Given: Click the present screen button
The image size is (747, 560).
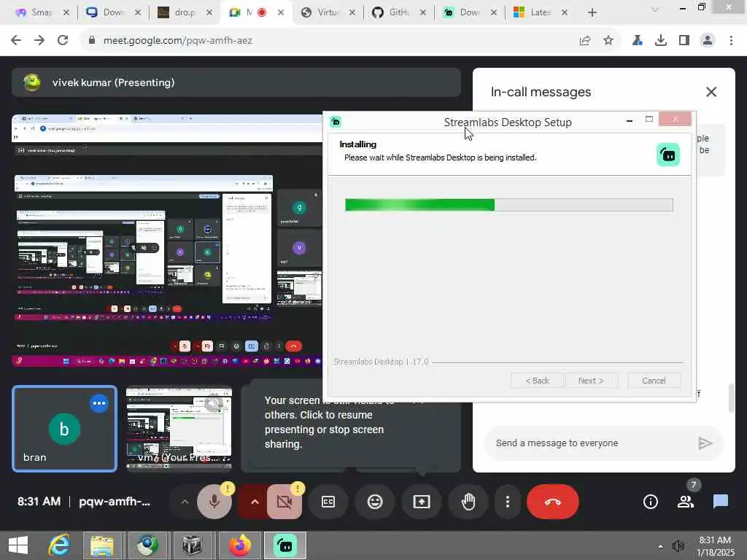Looking at the screenshot, I should pos(422,502).
